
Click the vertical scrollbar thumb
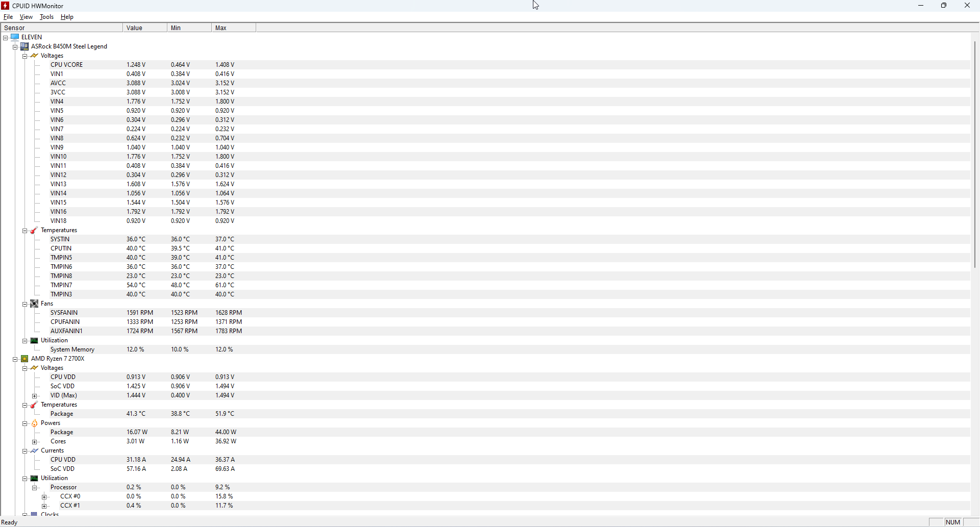pos(975,154)
